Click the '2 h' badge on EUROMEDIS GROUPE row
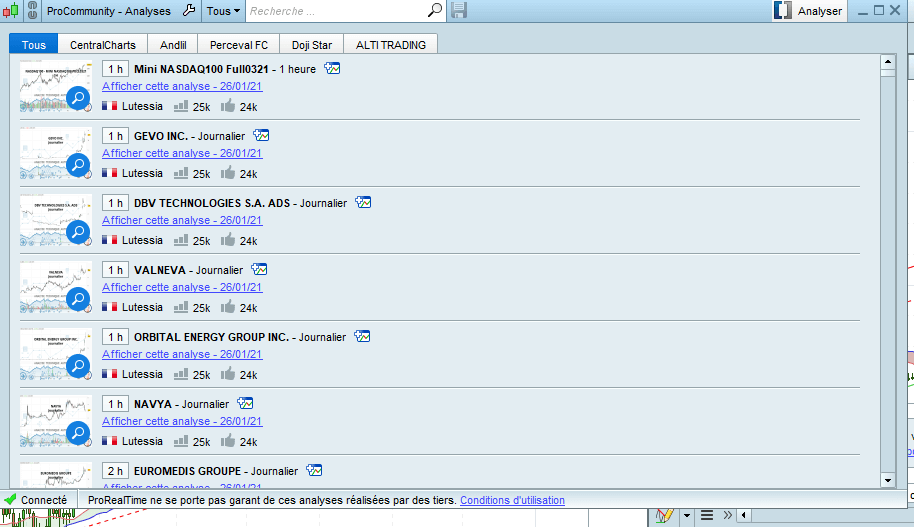The image size is (914, 528). [x=115, y=471]
